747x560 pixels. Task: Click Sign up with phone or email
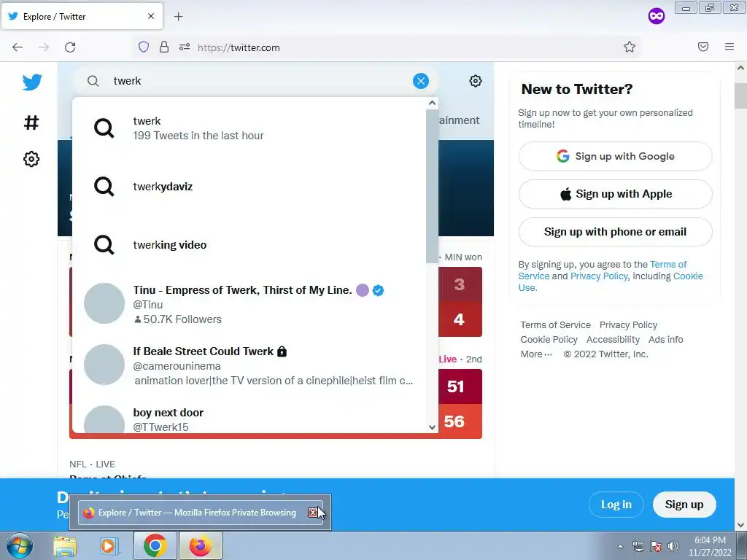coord(615,232)
